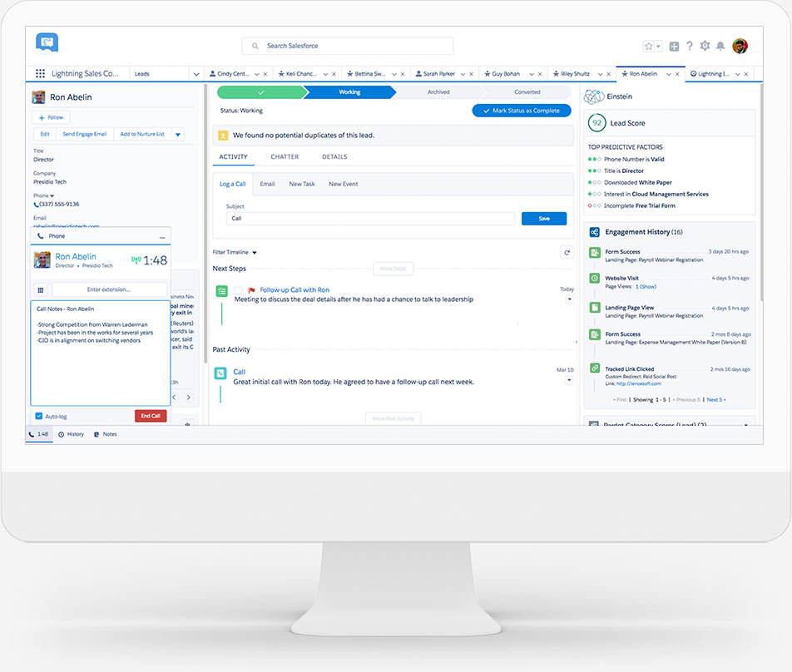Click the refresh icon on the activity timeline
This screenshot has height=672, width=792.
click(568, 252)
